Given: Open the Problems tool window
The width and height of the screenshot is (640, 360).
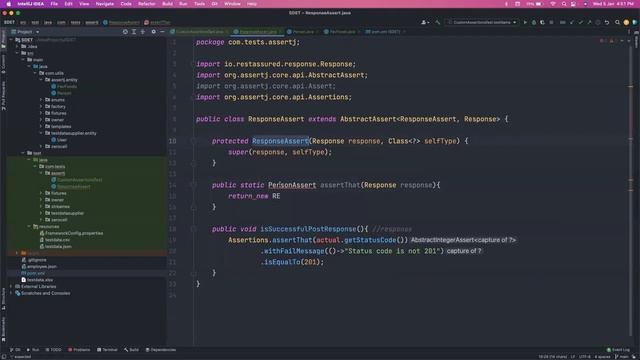Looking at the screenshot, I should coord(79,350).
